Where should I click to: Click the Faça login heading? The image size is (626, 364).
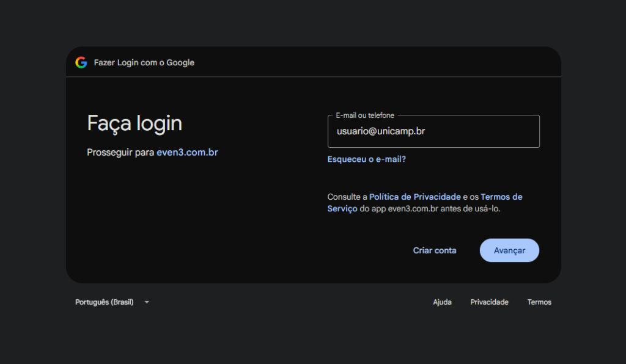pos(134,123)
